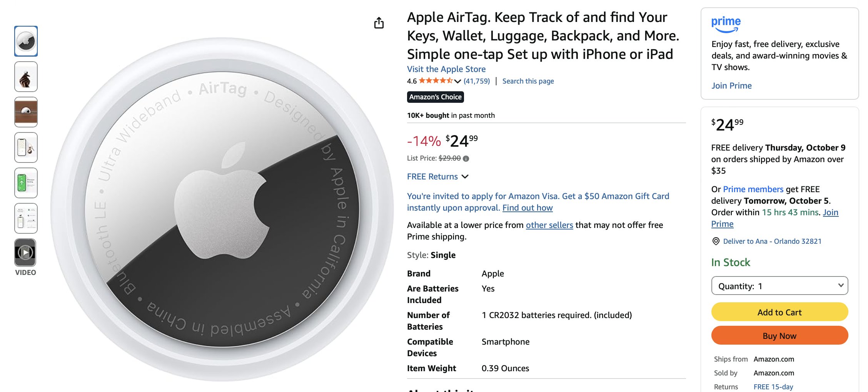868x392 pixels.
Task: Click the Prime logo
Action: (x=726, y=24)
